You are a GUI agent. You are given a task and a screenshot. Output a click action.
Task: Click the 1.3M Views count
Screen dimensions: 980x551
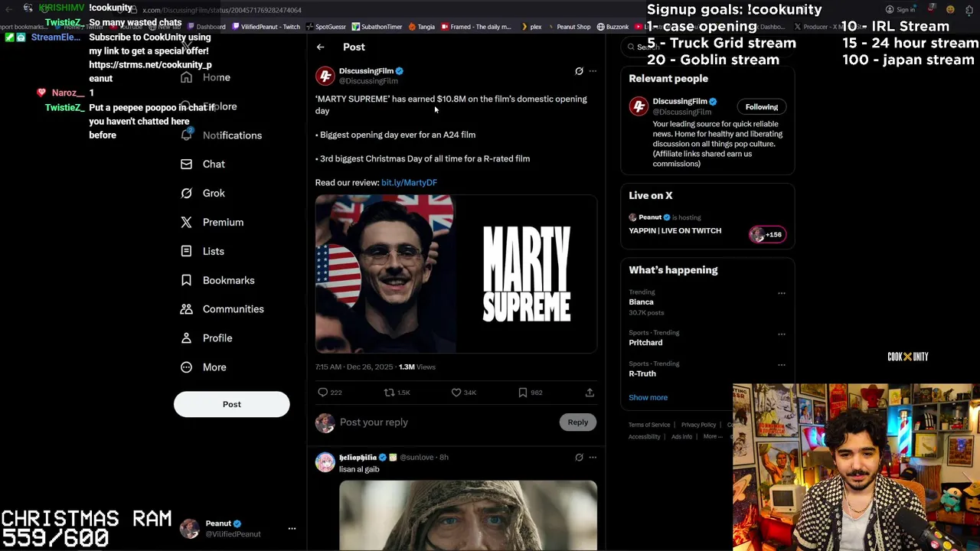coord(416,367)
